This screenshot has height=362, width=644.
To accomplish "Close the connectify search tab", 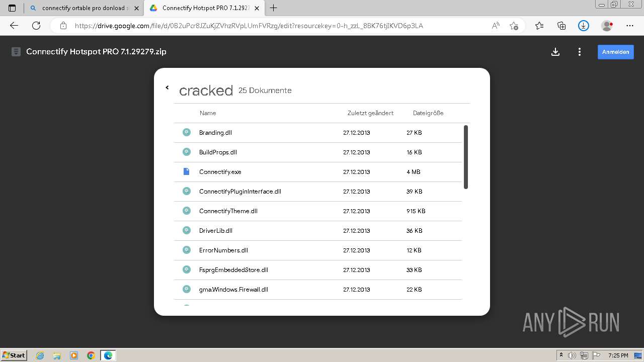I will pos(136,8).
